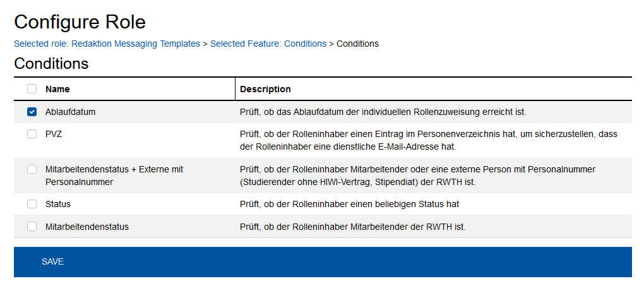This screenshot has height=293, width=644.
Task: Open Selected role: Redaktion Messaging Templates link
Action: [107, 44]
